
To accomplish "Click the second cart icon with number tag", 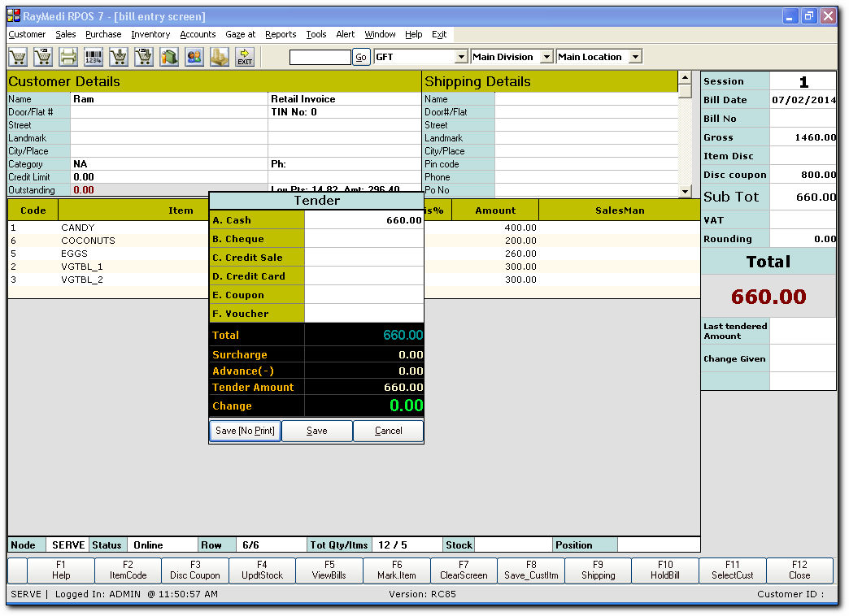I will (x=43, y=57).
